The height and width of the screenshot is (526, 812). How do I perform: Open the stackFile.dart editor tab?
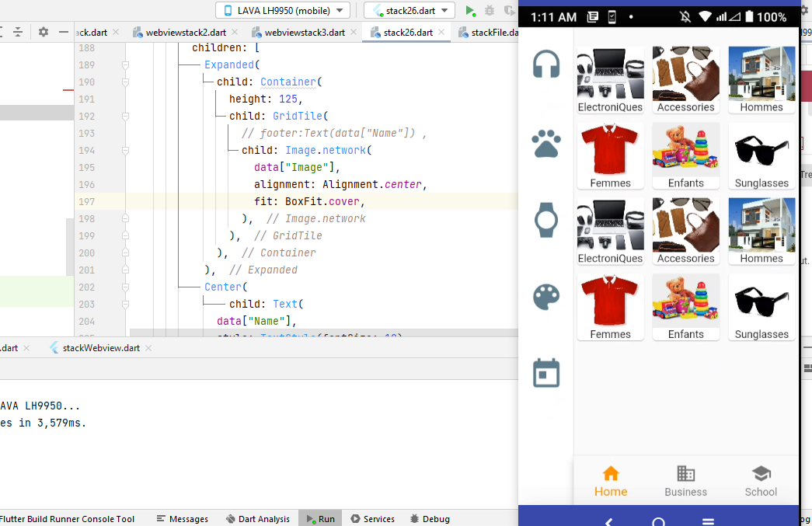[x=488, y=33]
